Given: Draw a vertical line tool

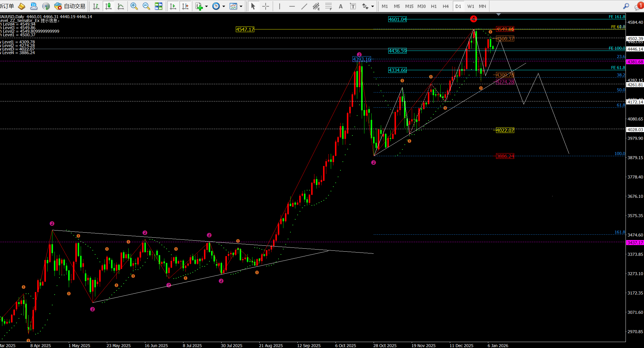Looking at the screenshot, I should click(280, 6).
